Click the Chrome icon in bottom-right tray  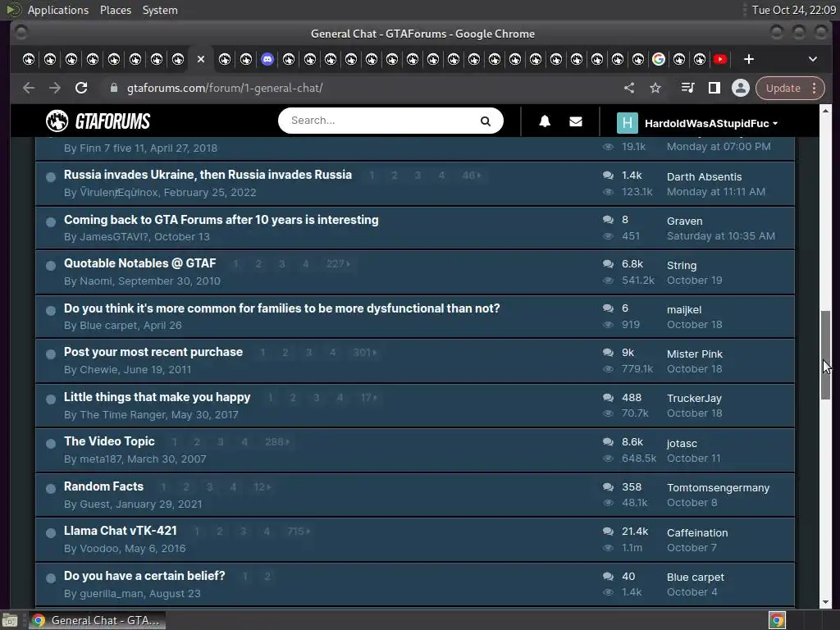tap(777, 620)
